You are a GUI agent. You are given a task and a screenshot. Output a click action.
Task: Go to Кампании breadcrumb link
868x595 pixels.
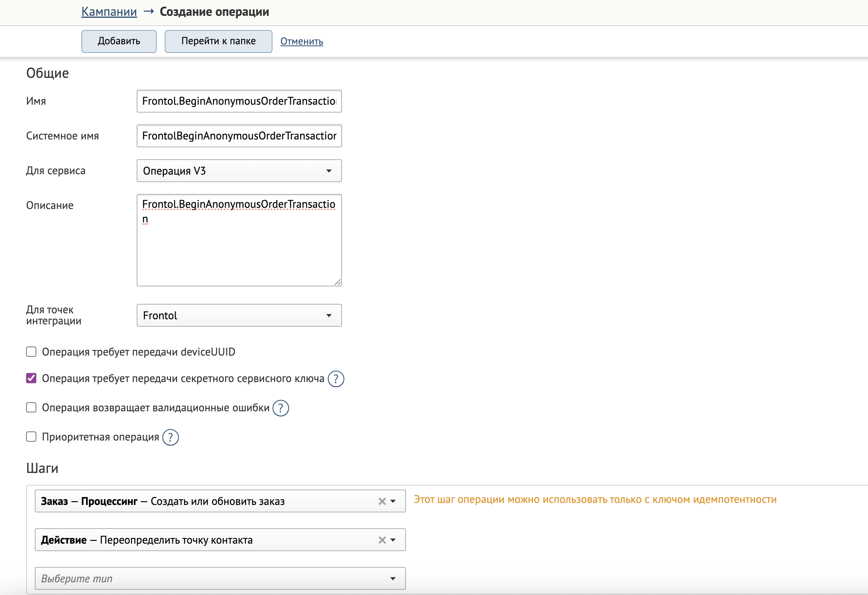click(109, 12)
